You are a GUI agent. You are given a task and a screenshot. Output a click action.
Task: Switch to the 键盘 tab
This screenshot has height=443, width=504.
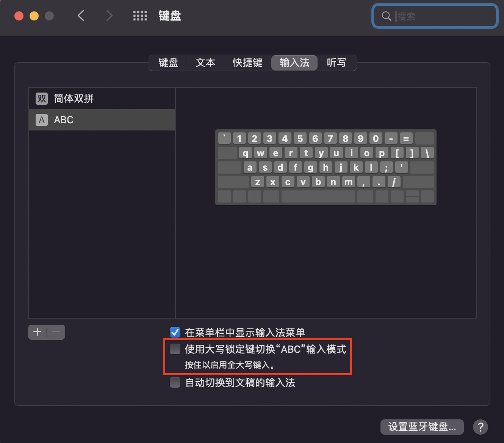168,63
